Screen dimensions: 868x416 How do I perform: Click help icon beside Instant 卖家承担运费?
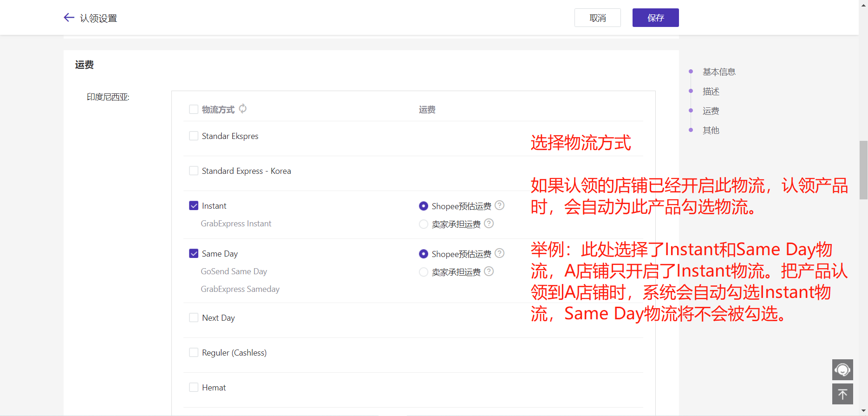[x=489, y=224]
